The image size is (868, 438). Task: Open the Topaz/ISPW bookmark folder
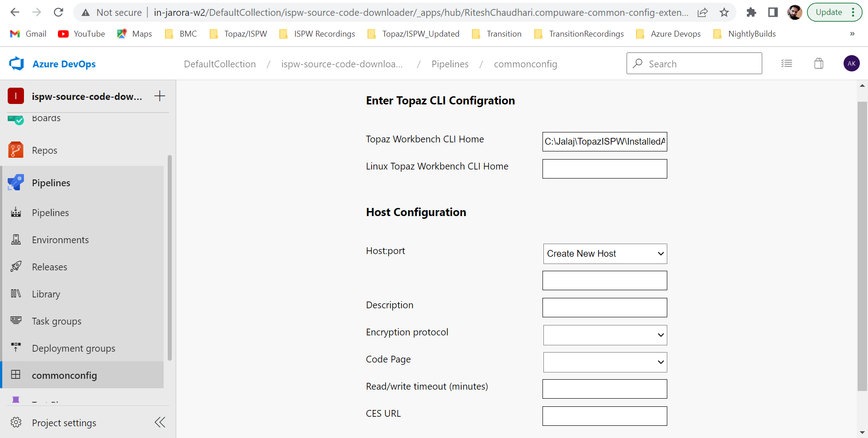pyautogui.click(x=238, y=34)
